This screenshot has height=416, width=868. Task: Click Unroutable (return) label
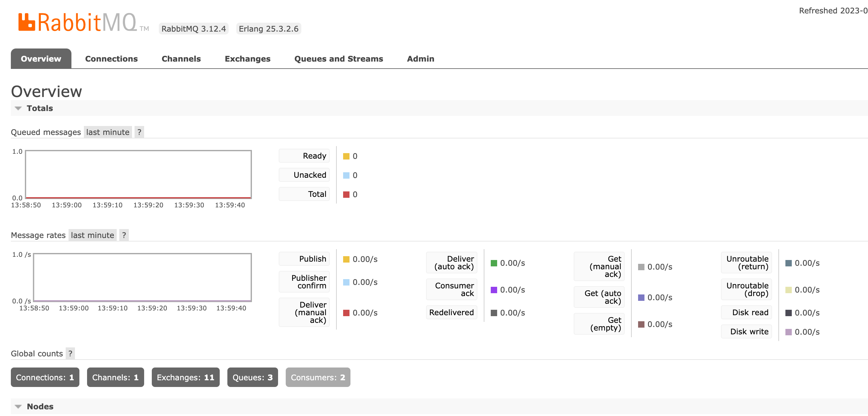pos(747,263)
